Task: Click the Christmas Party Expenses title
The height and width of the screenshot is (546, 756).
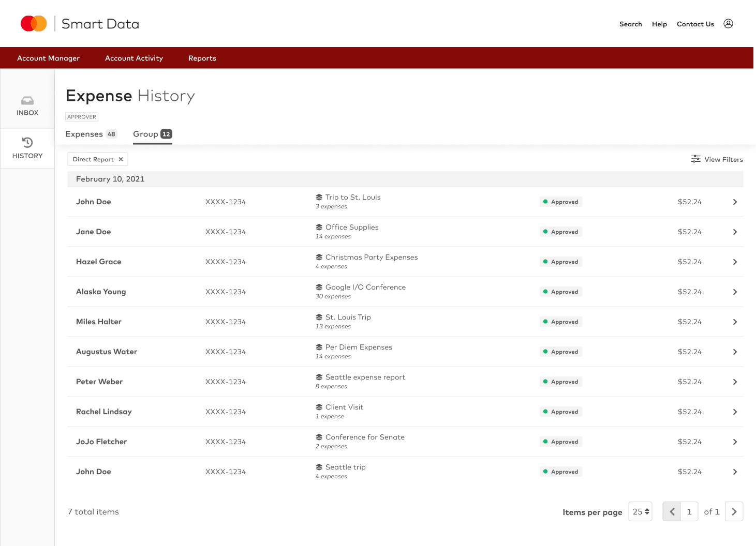Action: tap(372, 257)
